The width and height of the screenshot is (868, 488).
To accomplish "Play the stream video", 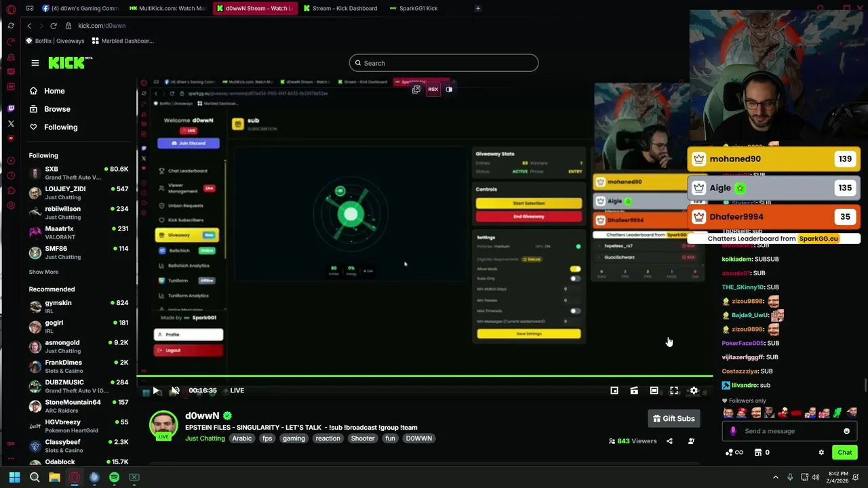I will click(156, 390).
